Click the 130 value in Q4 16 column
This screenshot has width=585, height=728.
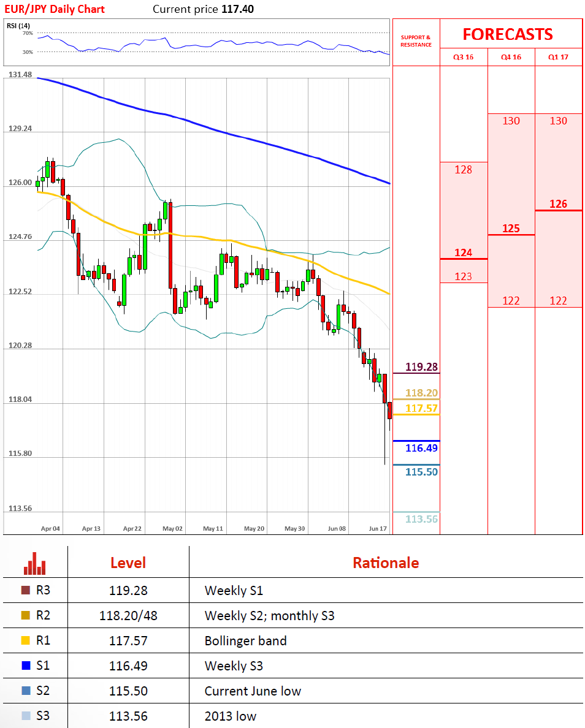(511, 121)
